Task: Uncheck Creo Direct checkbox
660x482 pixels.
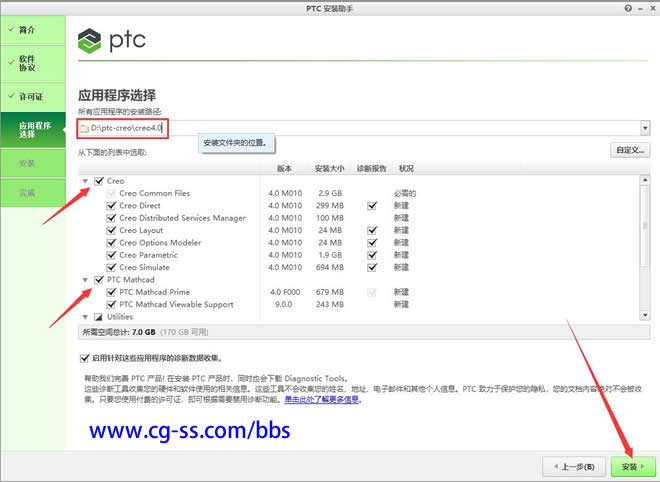Action: pyautogui.click(x=111, y=206)
